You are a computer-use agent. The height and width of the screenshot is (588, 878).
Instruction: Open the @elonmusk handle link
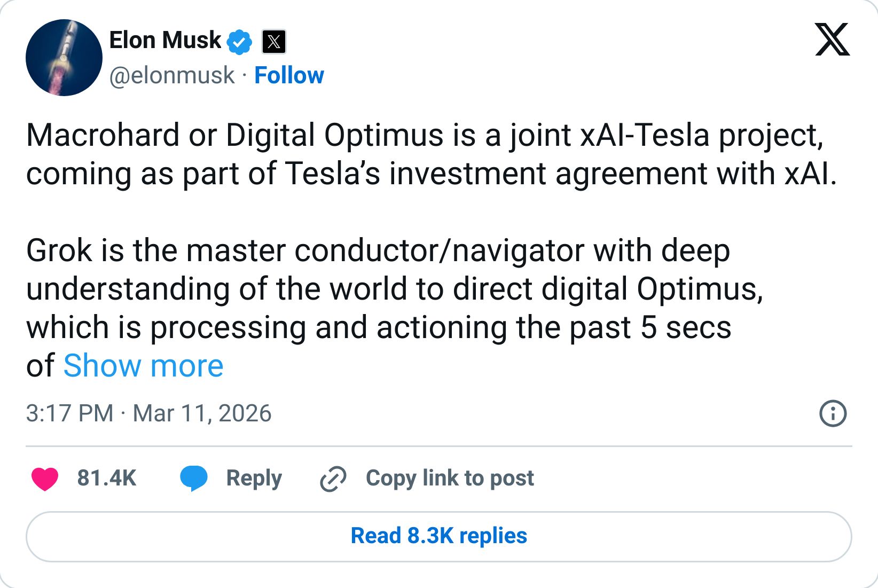pyautogui.click(x=171, y=75)
